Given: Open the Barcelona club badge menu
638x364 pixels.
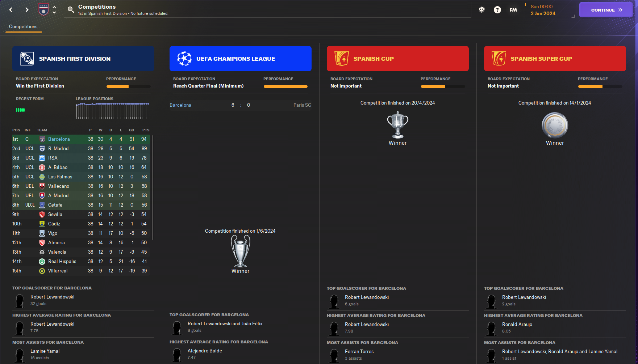Looking at the screenshot, I should pos(43,10).
